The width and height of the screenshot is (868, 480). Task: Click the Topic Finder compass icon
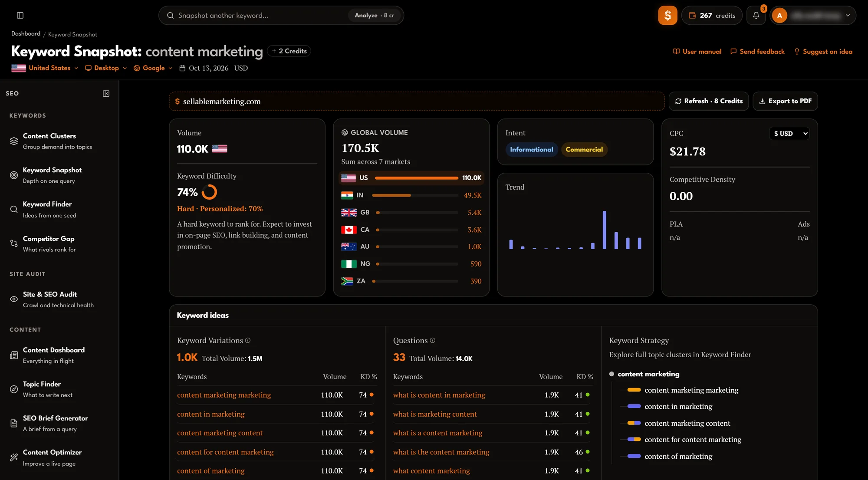(14, 389)
